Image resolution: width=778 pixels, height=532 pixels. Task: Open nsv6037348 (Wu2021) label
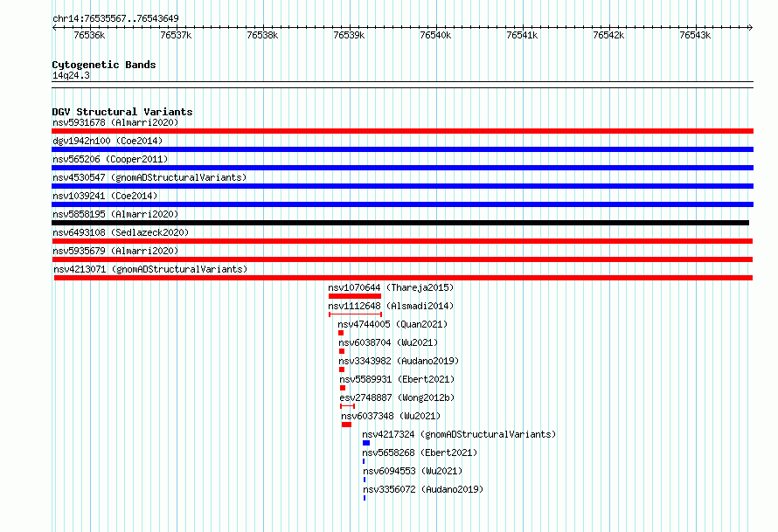(x=391, y=416)
